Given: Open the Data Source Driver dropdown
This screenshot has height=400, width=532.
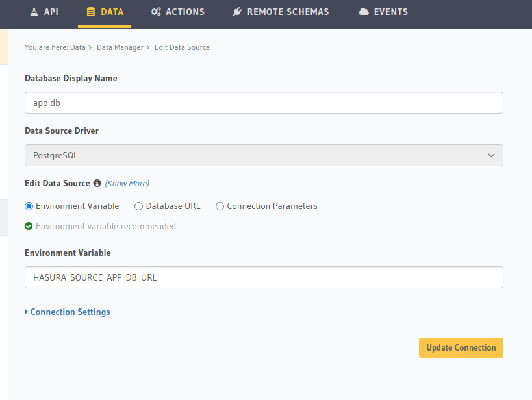Looking at the screenshot, I should tap(264, 155).
